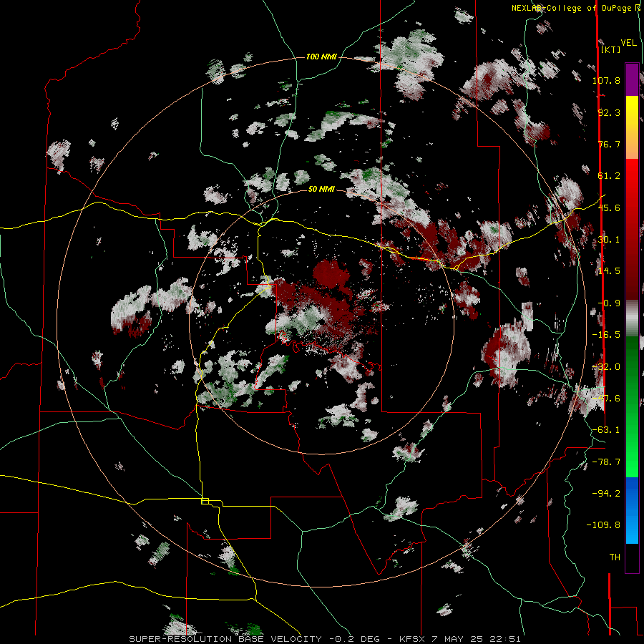Select the 61.2 value on velocity scale
Image resolution: width=644 pixels, height=644 pixels.
coord(609,176)
